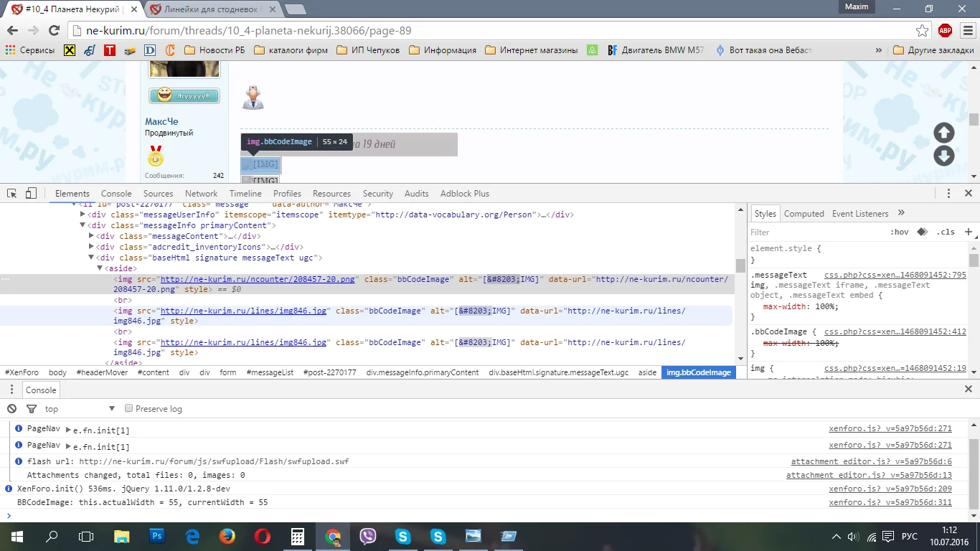The image size is (980, 551).
Task: Toggle the :hov element state panel
Action: (899, 232)
